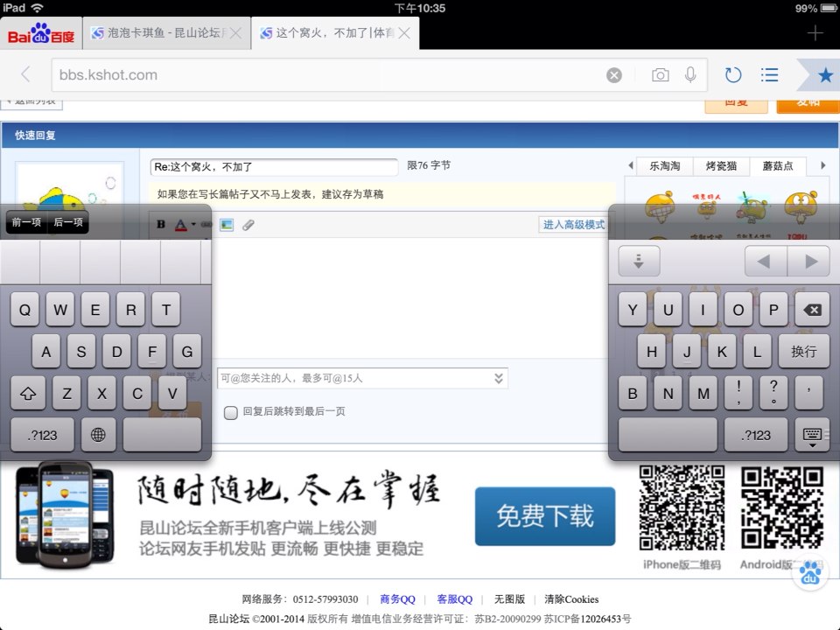Edit the reply subject field

point(274,166)
